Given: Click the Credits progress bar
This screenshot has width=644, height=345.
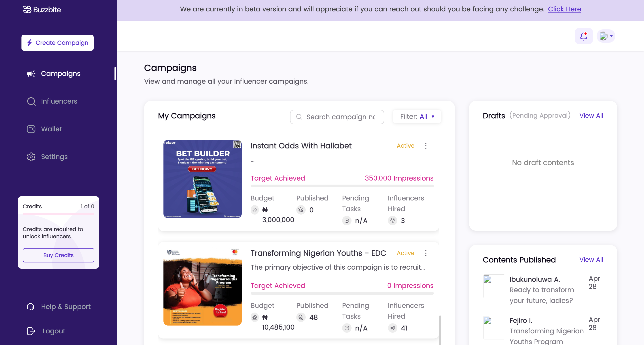Looking at the screenshot, I should [59, 214].
